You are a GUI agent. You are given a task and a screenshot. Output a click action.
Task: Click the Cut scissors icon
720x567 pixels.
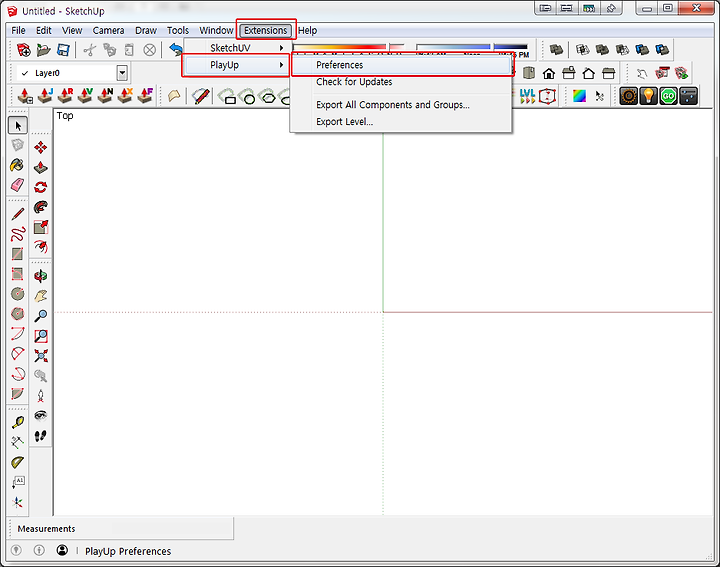pyautogui.click(x=90, y=50)
